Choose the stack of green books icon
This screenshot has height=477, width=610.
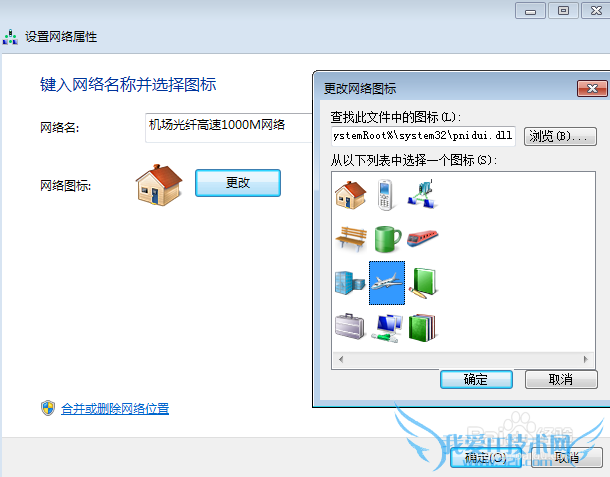click(423, 328)
